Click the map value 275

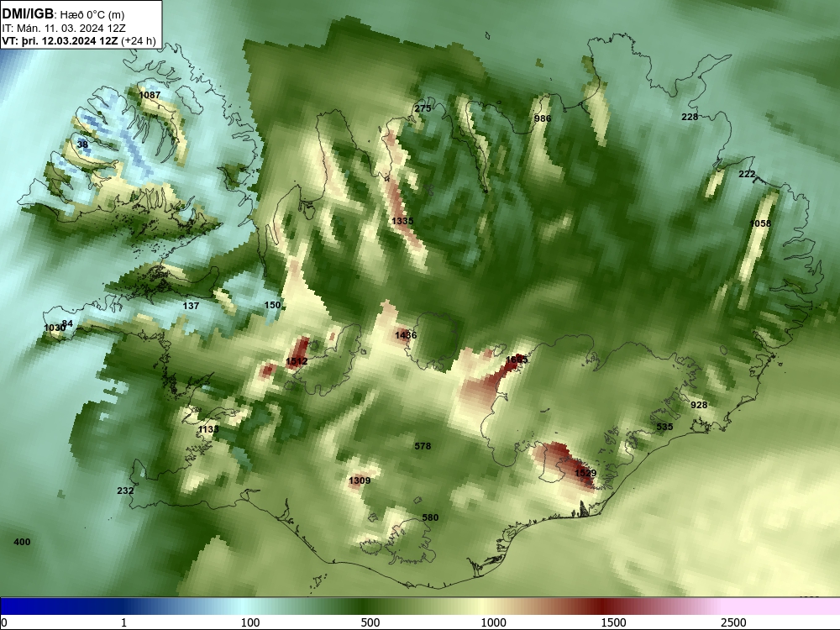coord(423,108)
